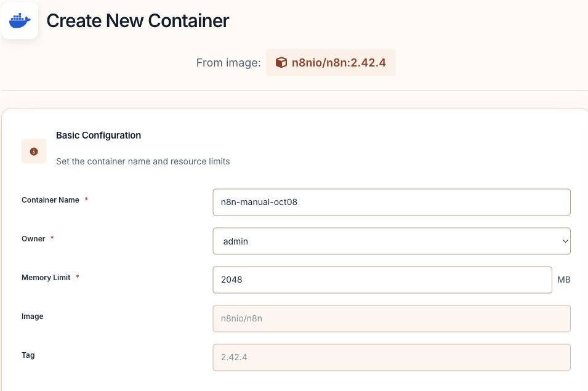Click the "From image:" label
Screen dimensions: 588x391
[228, 63]
